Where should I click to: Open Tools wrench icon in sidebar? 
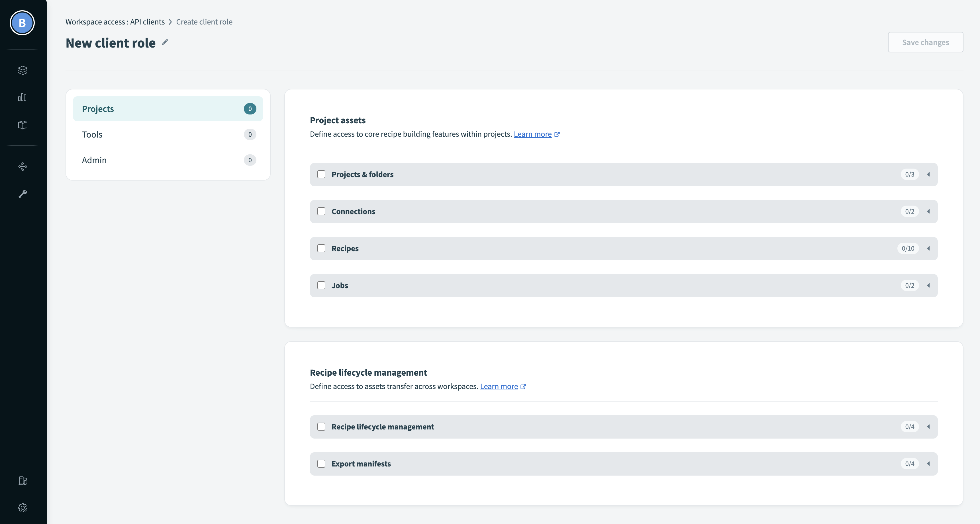coord(23,194)
